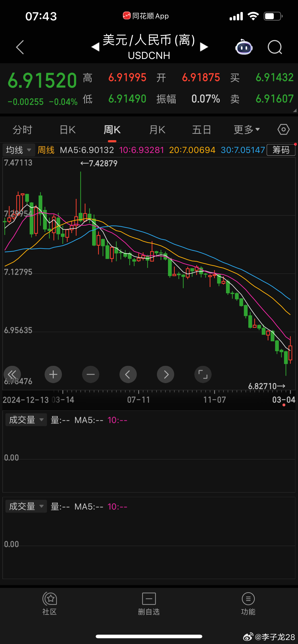
Task: Open the search magnifier
Action: 275,47
